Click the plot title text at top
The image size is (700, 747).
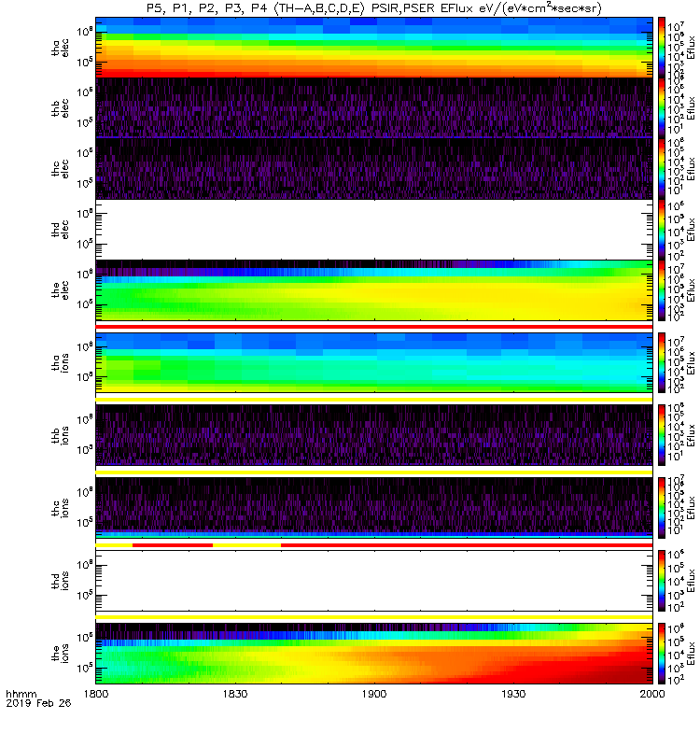pos(374,8)
